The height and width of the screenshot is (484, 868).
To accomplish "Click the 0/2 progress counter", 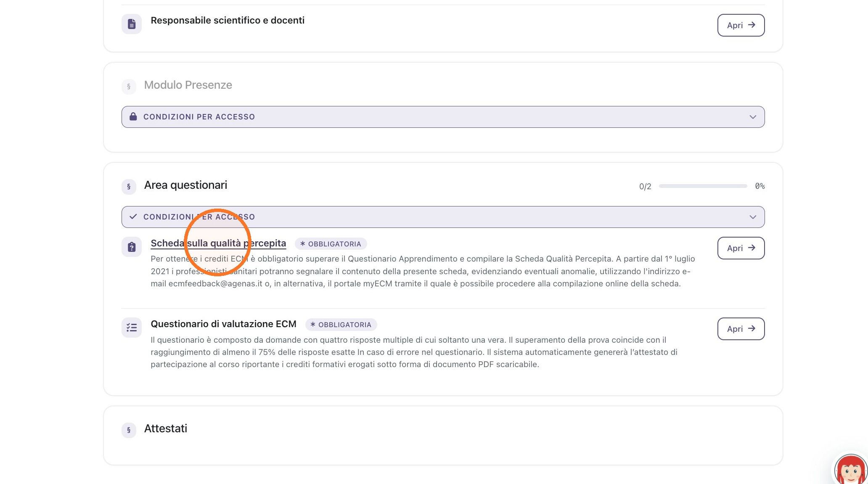I will point(645,186).
